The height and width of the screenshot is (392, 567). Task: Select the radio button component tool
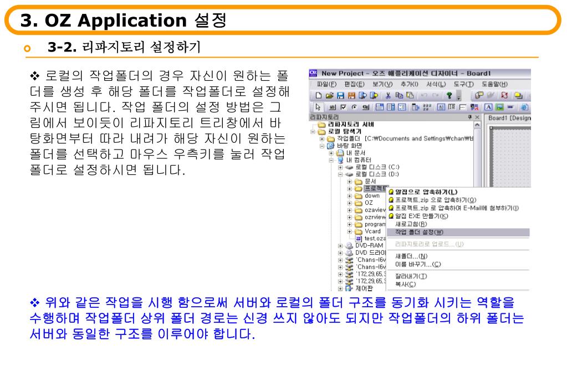(353, 107)
